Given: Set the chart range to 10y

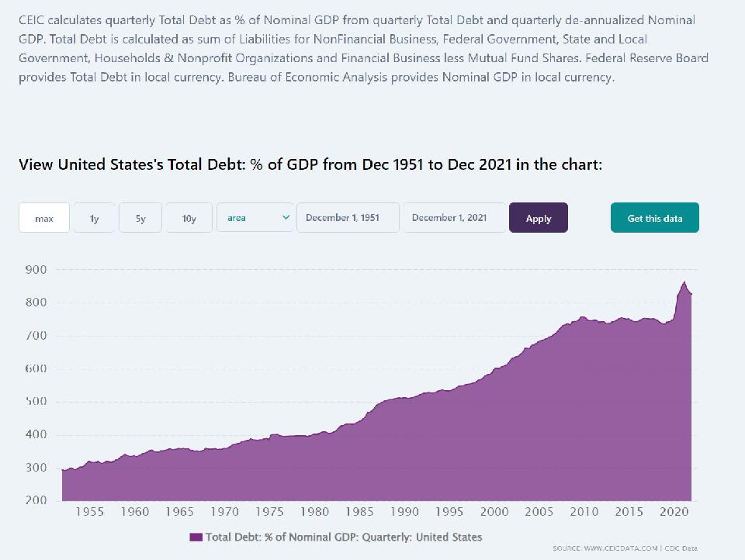Looking at the screenshot, I should click(x=189, y=218).
